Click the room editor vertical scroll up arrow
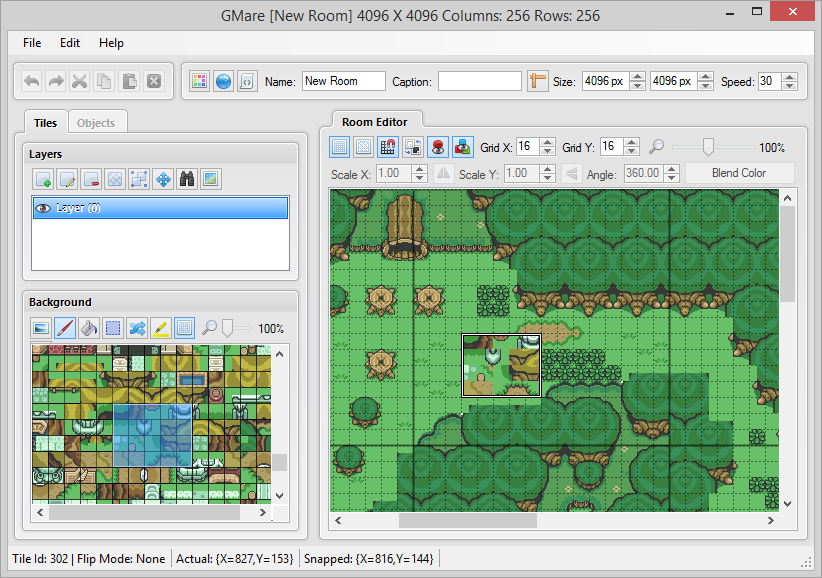The height and width of the screenshot is (578, 822). click(x=787, y=198)
